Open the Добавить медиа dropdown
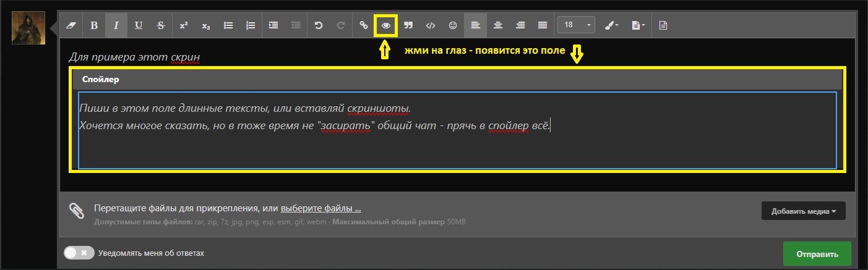This screenshot has width=868, height=270. coord(803,211)
